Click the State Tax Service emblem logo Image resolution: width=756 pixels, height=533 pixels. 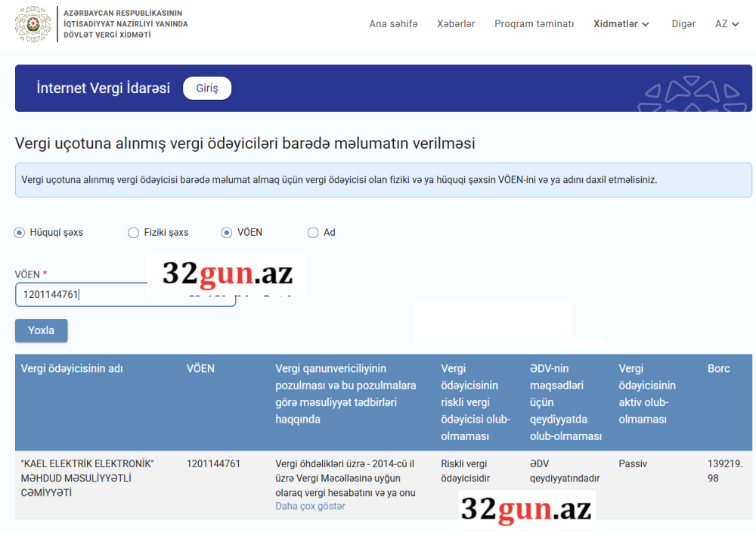(33, 24)
